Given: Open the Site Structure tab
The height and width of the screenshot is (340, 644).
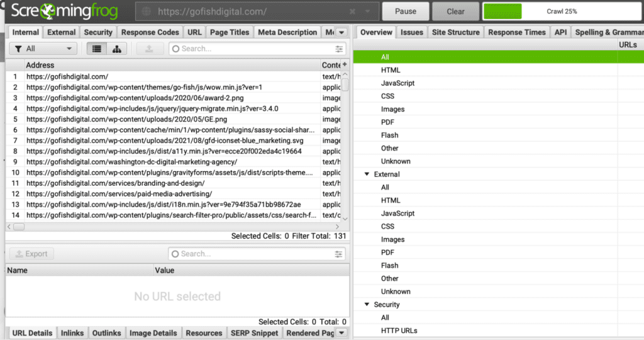Looking at the screenshot, I should [x=455, y=33].
